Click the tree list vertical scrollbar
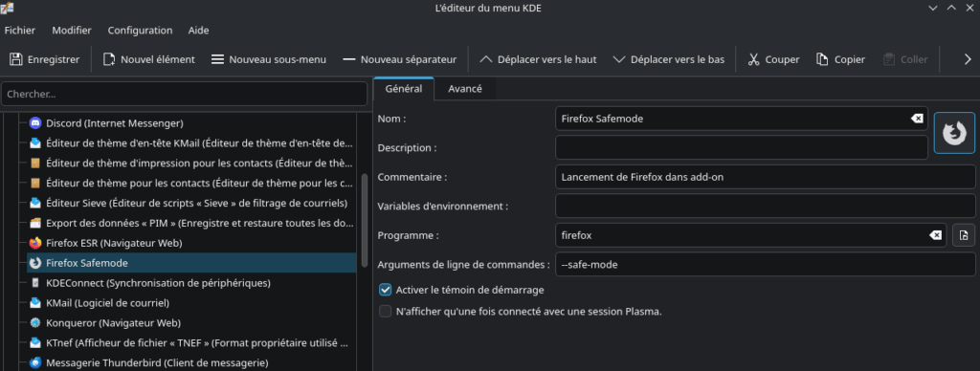The image size is (980, 371). [x=365, y=220]
